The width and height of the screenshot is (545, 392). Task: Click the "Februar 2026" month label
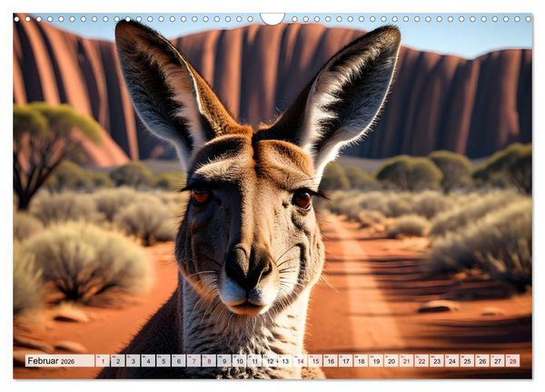point(51,361)
